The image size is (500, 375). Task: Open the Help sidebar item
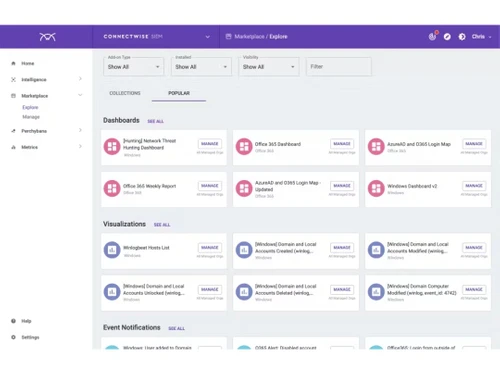tap(26, 321)
